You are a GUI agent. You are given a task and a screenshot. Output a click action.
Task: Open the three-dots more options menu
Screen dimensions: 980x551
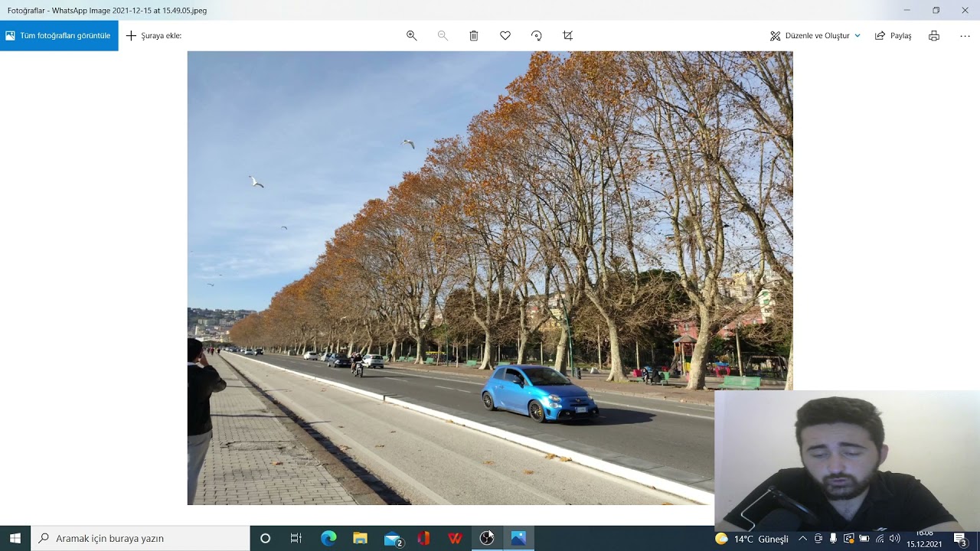point(965,36)
